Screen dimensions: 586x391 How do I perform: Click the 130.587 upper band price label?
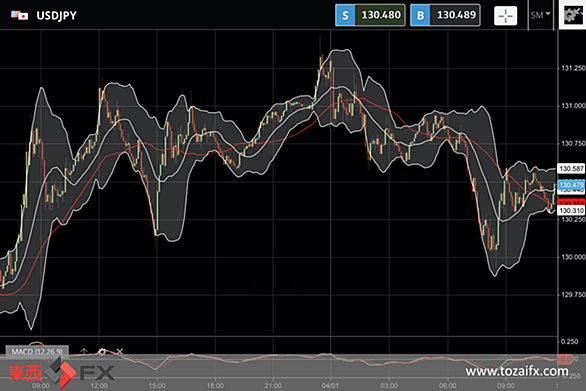pyautogui.click(x=571, y=169)
